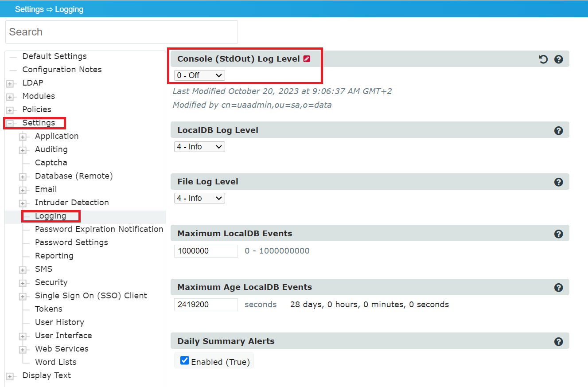
Task: Open the Console Log Level dropdown
Action: (199, 75)
